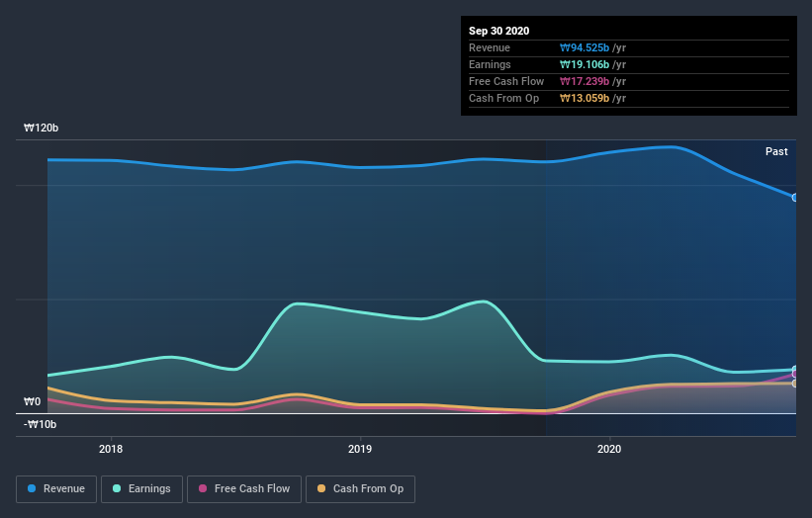Click the -₩10b y-axis label
This screenshot has height=518, width=812.
(x=40, y=424)
